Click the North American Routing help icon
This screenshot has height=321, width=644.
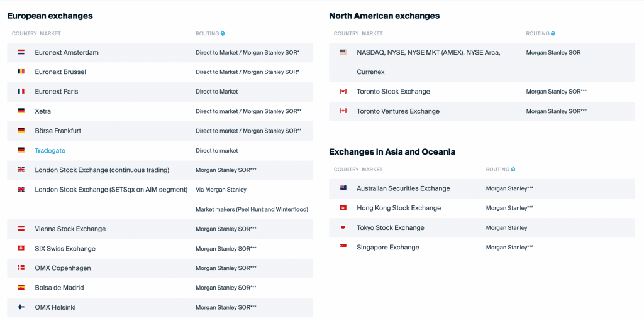tap(553, 33)
